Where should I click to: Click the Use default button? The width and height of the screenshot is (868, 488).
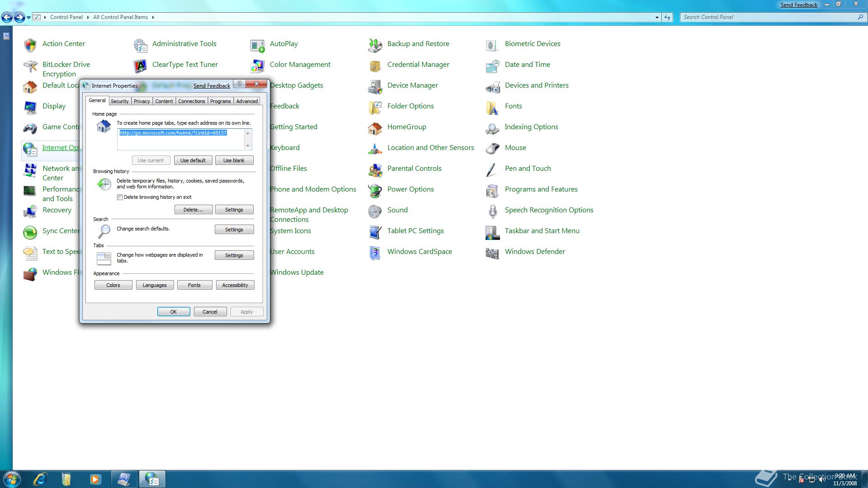pos(193,160)
